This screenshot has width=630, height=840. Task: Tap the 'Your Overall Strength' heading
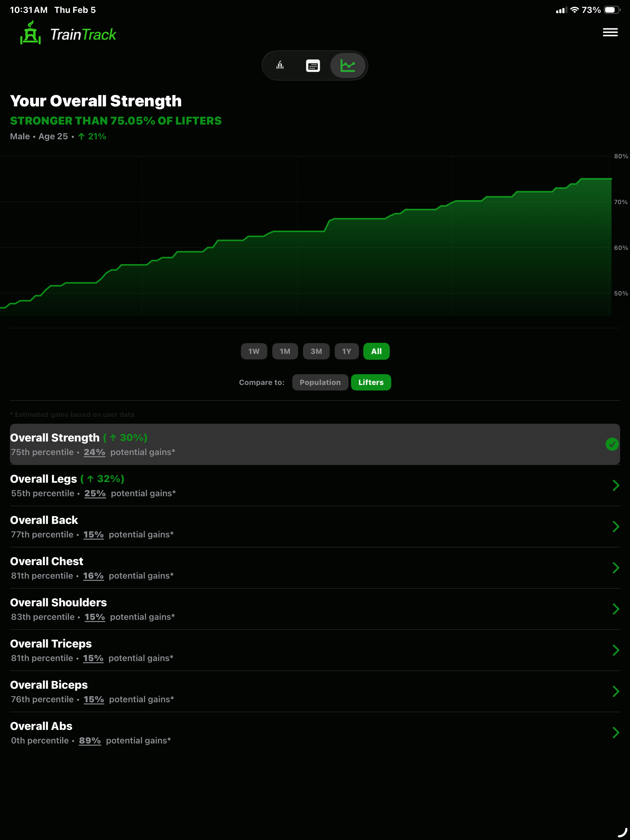pos(96,101)
